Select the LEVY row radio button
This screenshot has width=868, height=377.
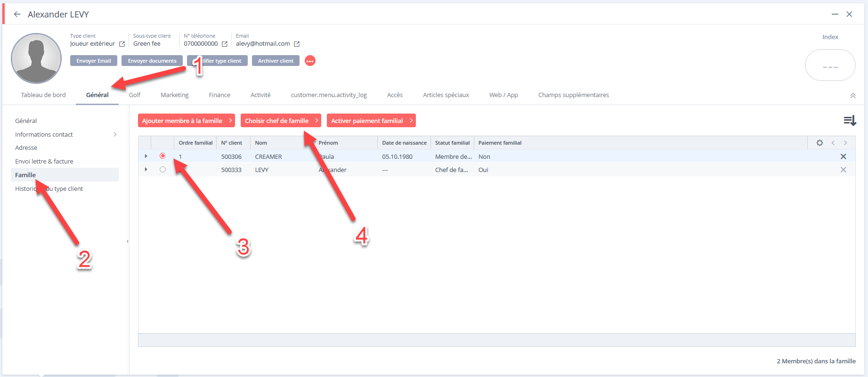pyautogui.click(x=162, y=170)
